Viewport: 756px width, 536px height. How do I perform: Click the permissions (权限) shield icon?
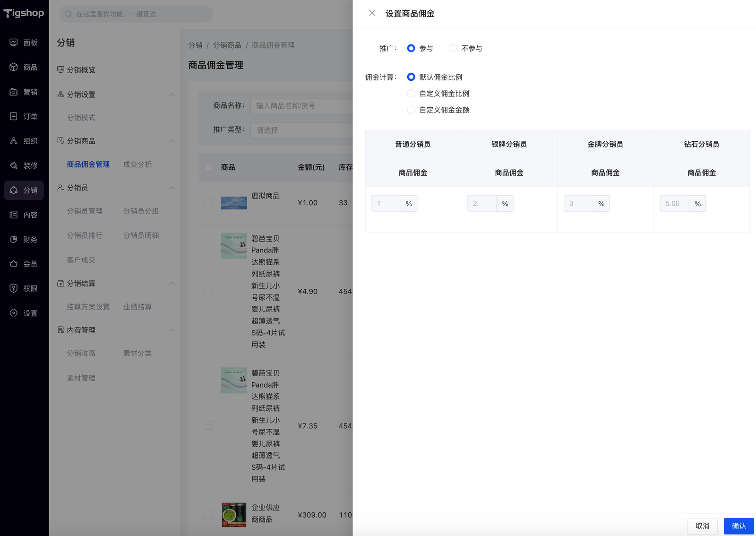[x=14, y=288]
